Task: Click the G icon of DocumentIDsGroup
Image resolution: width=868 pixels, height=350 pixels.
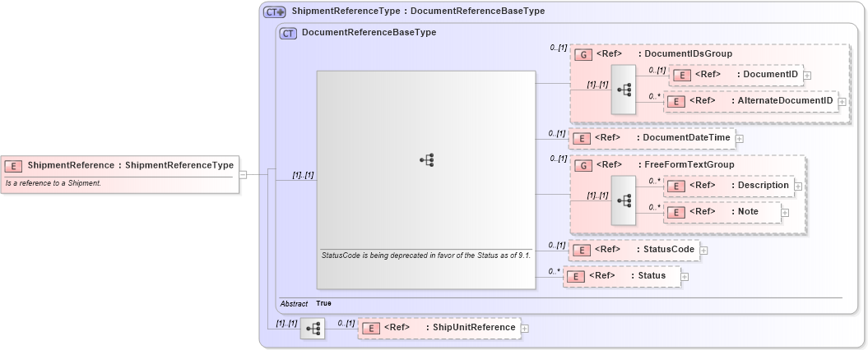Action: (583, 55)
